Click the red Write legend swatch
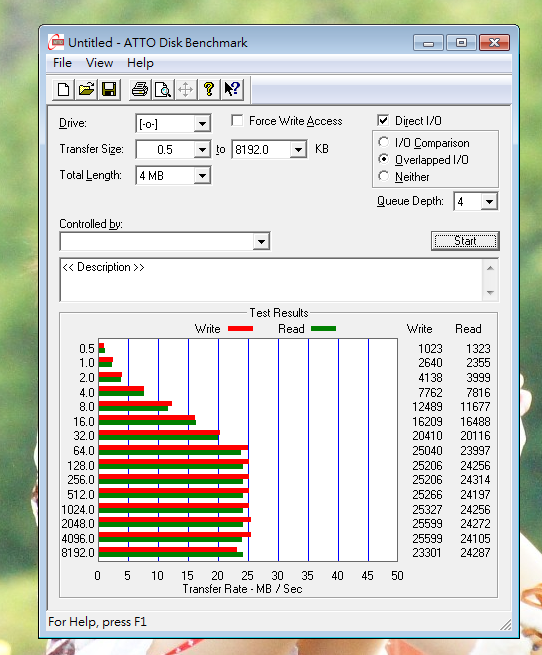Image resolution: width=542 pixels, height=655 pixels. tap(240, 329)
